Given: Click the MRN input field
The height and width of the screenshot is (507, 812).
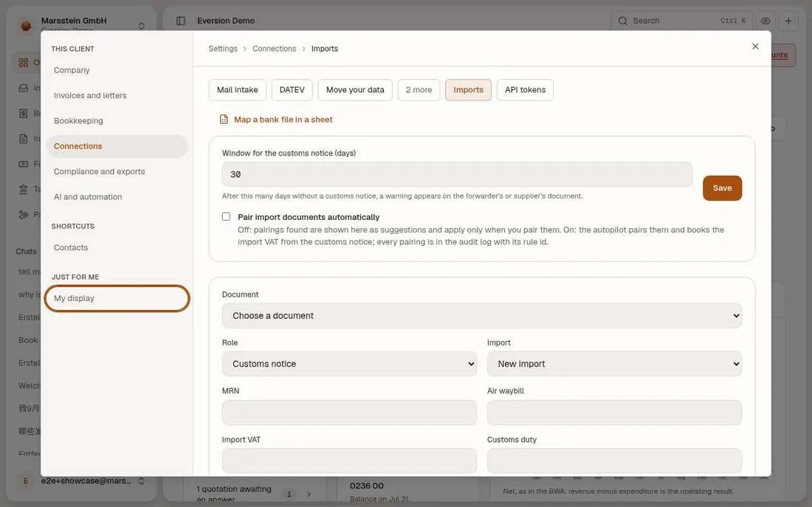Looking at the screenshot, I should (x=349, y=413).
